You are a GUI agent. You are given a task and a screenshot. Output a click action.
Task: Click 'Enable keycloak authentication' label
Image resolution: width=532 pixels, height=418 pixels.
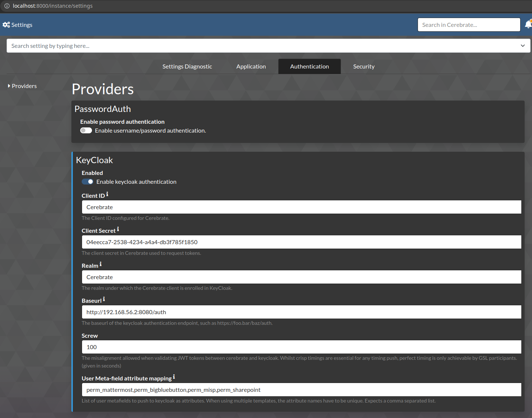pyautogui.click(x=136, y=182)
